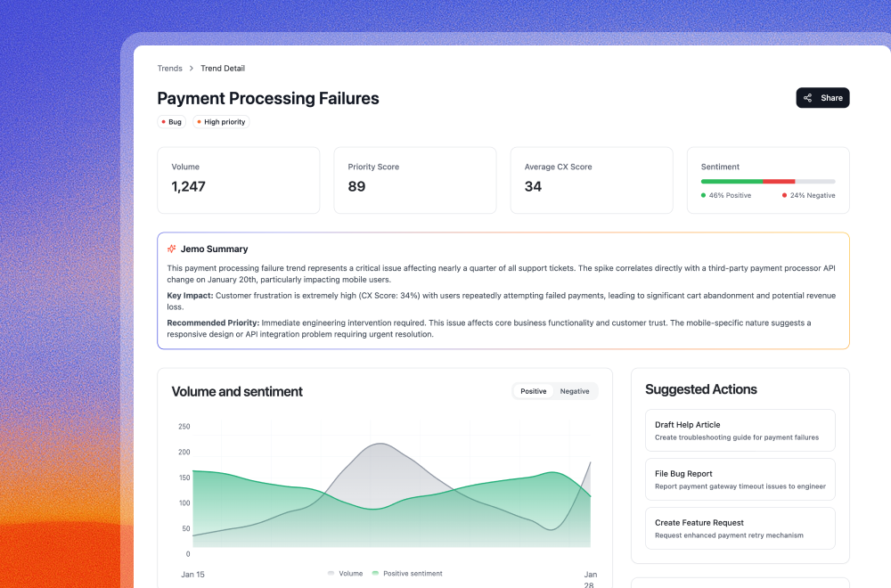Click the Jan 15 axis label
The height and width of the screenshot is (588, 891).
192,575
